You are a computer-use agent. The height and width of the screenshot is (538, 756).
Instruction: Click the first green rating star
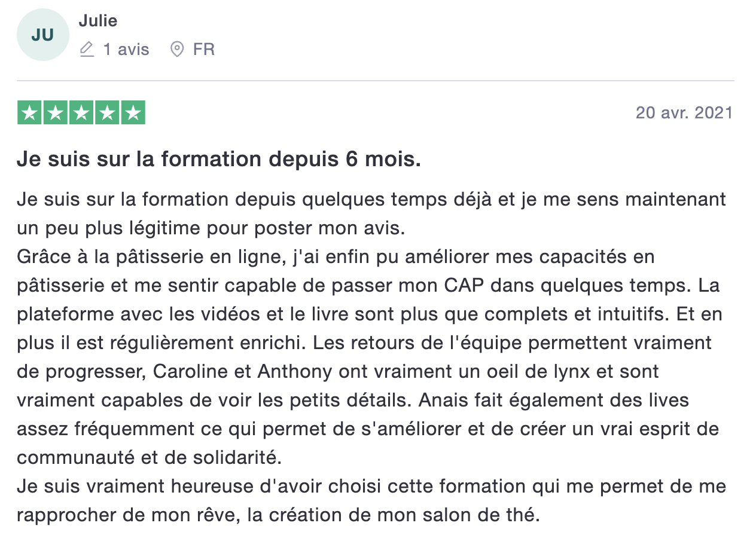pos(29,113)
